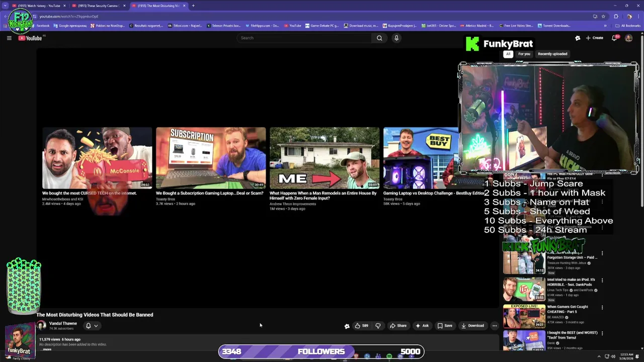This screenshot has width=644, height=362.
Task: Open the Chrome profile avatar
Action: (629, 16)
